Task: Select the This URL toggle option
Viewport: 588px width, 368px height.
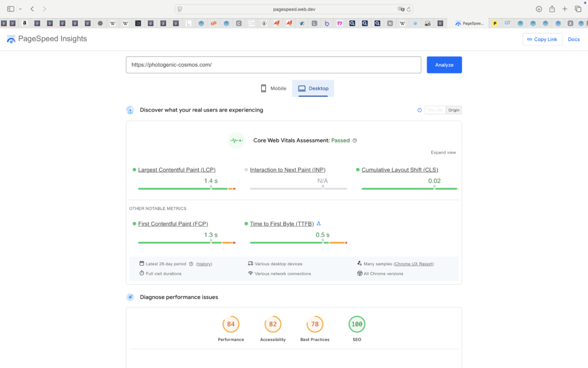Action: [435, 110]
